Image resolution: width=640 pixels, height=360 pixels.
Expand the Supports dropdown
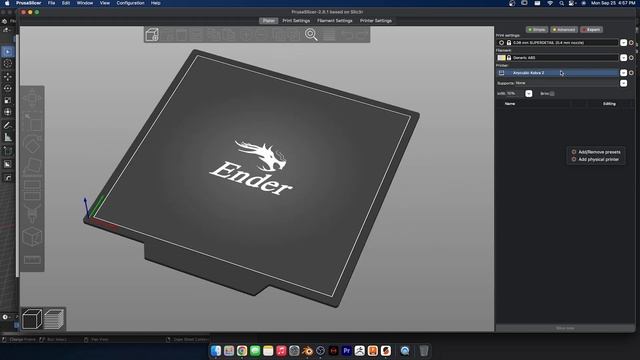point(623,83)
